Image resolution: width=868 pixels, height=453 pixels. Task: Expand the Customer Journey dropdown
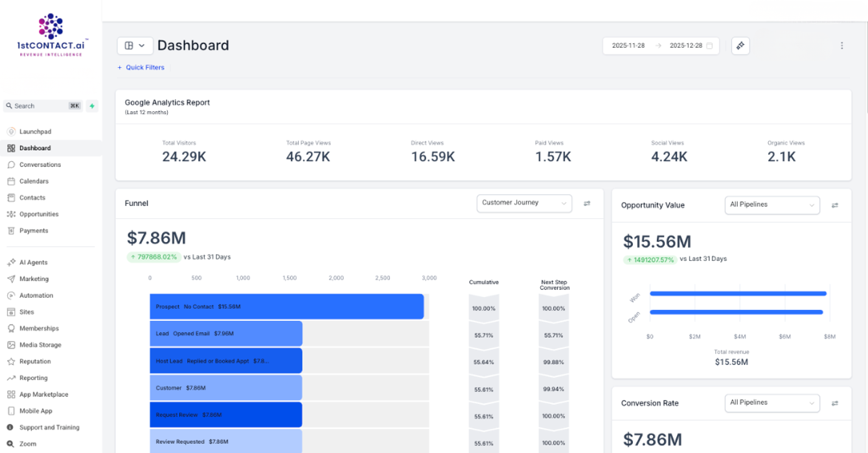(x=524, y=203)
